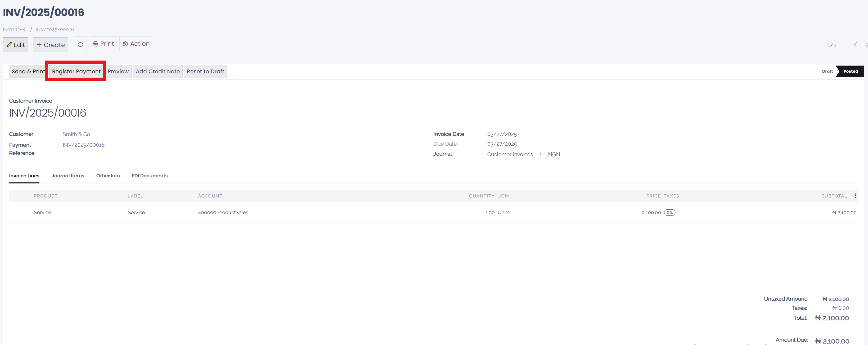
Task: Click the Edit pencil button
Action: tap(16, 45)
